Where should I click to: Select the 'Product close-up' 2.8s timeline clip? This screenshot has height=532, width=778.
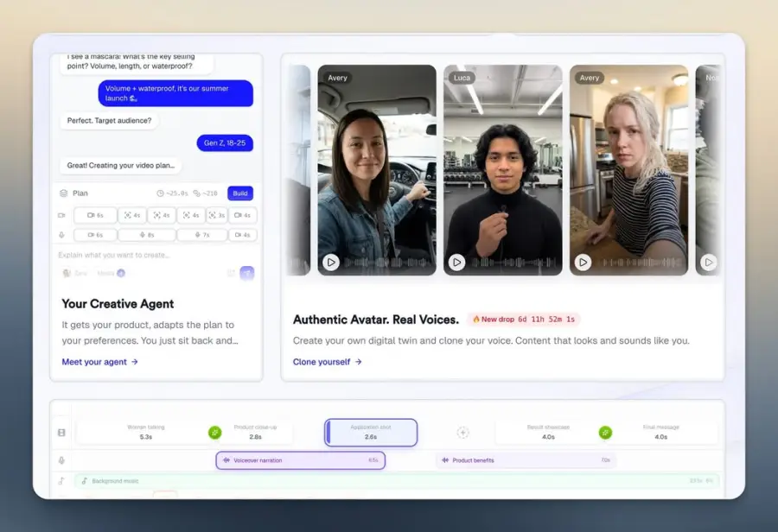255,433
